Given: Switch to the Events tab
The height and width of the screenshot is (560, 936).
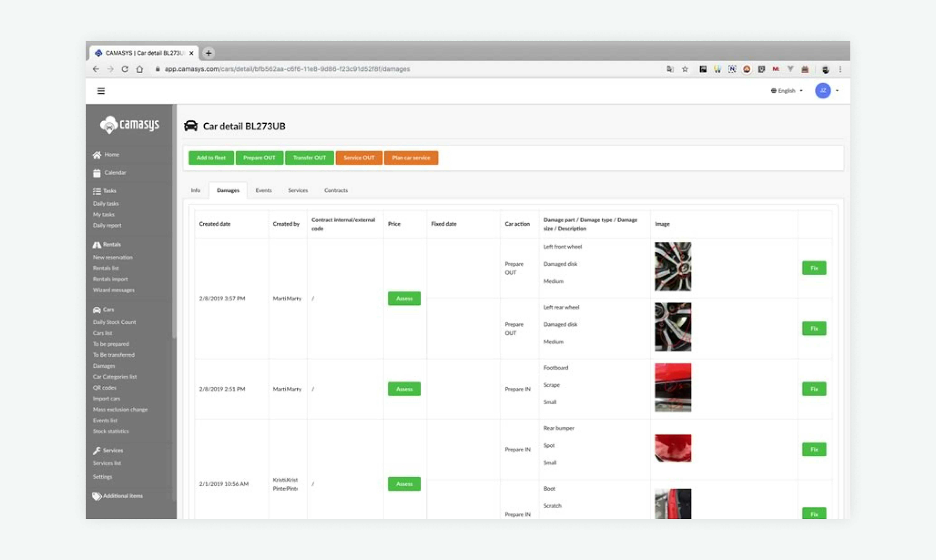Looking at the screenshot, I should tap(263, 191).
